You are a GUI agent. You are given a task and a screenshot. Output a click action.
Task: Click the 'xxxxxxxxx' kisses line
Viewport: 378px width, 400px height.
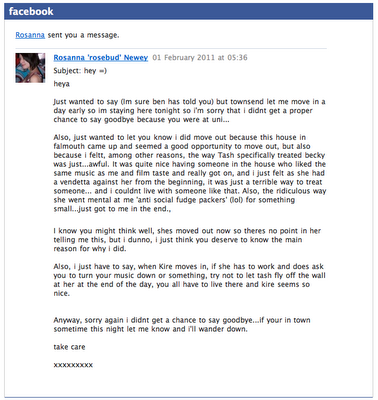click(x=73, y=365)
